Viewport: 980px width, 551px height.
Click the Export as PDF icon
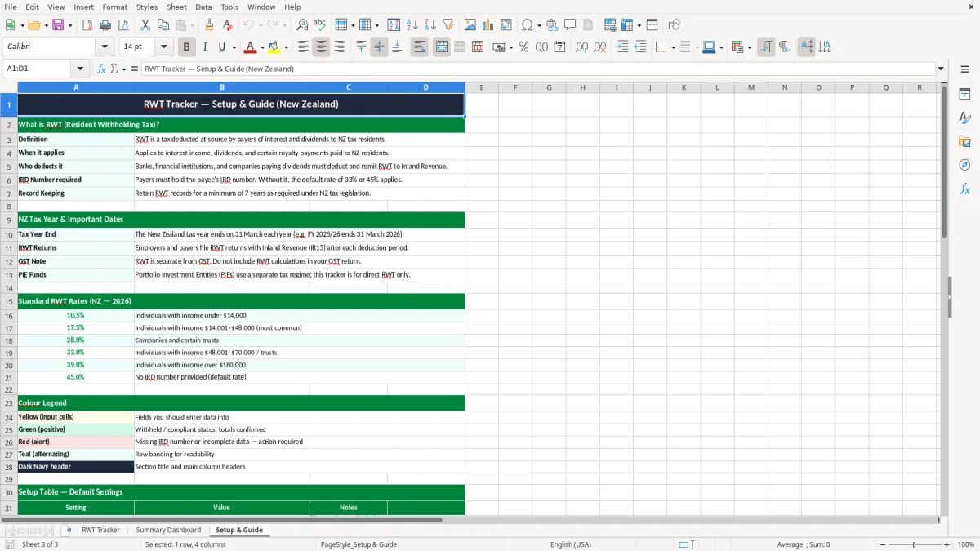(x=87, y=25)
